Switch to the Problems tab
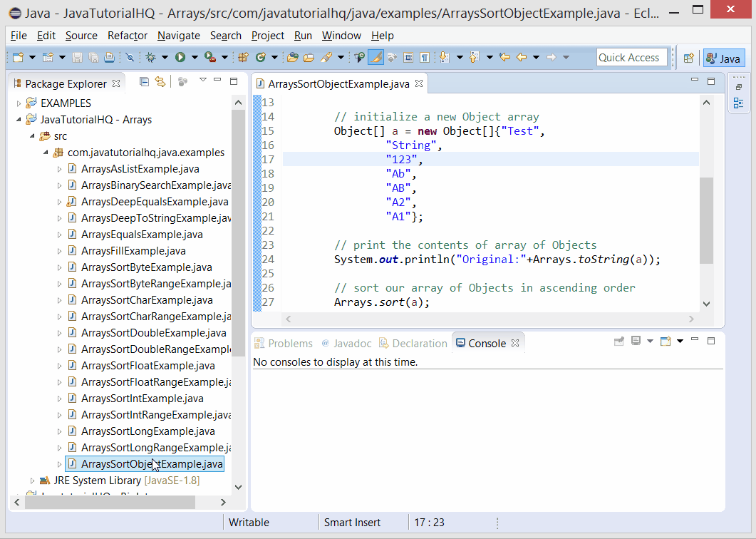The height and width of the screenshot is (539, 756). (x=284, y=343)
